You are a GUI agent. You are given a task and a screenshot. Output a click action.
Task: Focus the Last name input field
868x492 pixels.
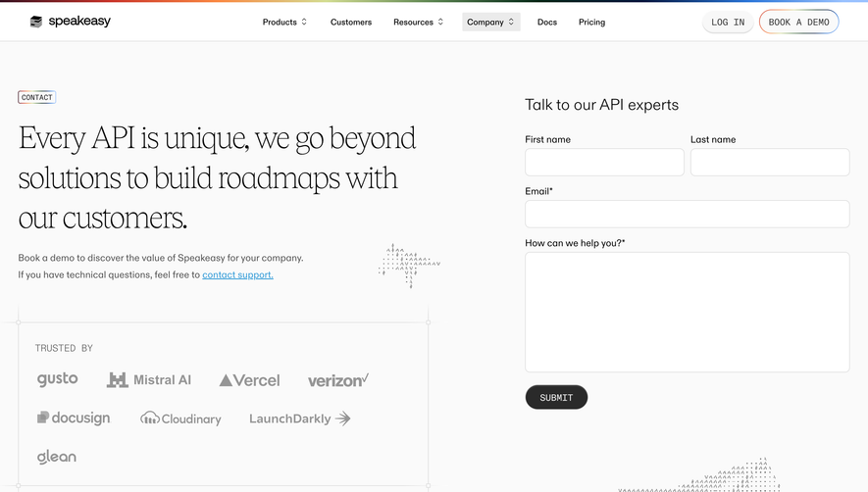(x=770, y=162)
